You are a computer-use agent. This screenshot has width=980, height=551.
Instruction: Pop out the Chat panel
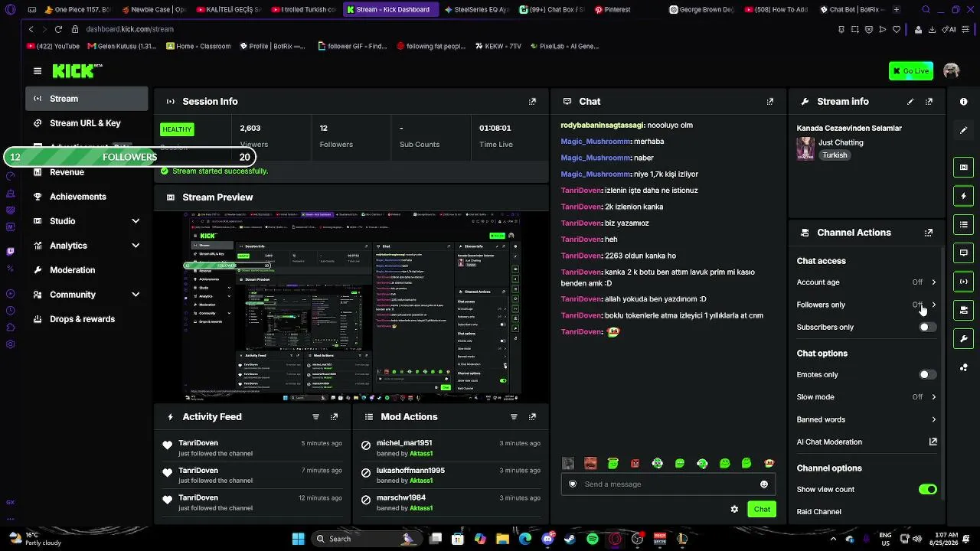(770, 101)
